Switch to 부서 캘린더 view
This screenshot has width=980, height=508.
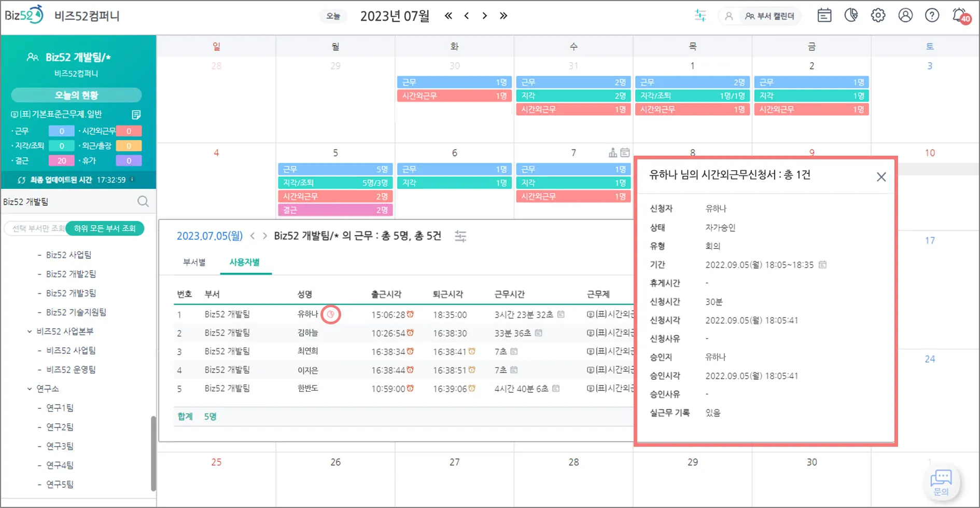point(769,16)
